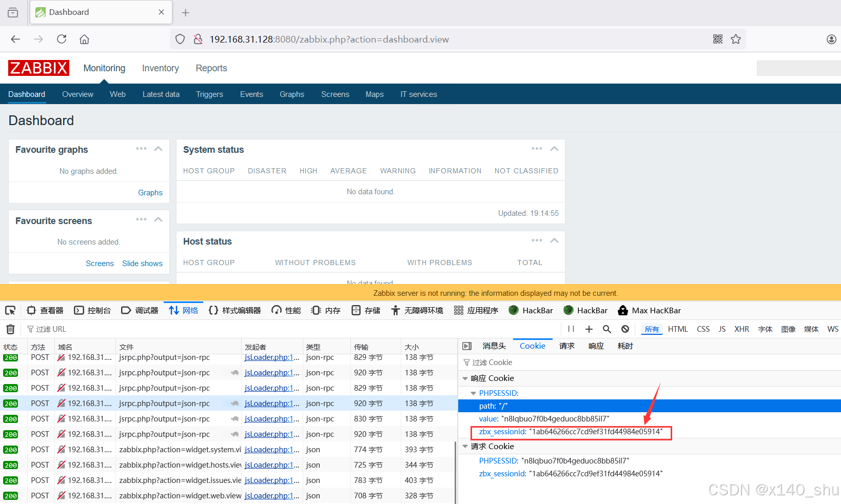Toggle the request list sidebar icon
Screen dimensions: 841x504
pyautogui.click(x=467, y=346)
